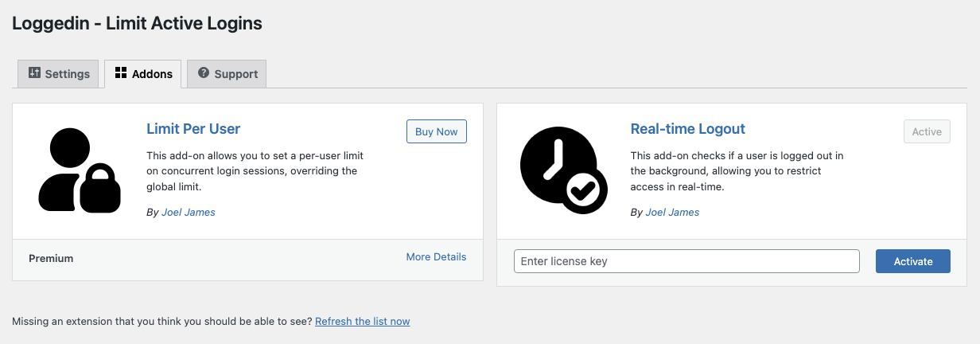
Task: View More Details for Limit Per User
Action: pyautogui.click(x=436, y=256)
